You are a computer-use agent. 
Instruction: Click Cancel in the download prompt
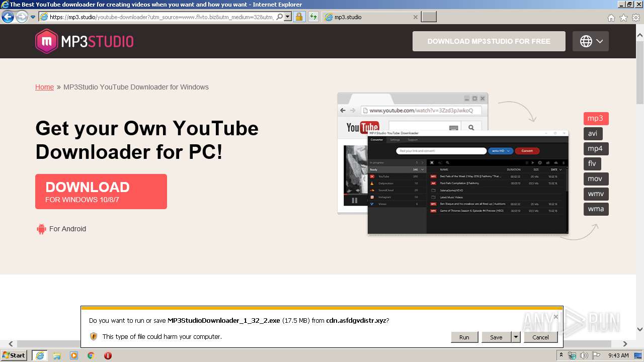click(541, 337)
